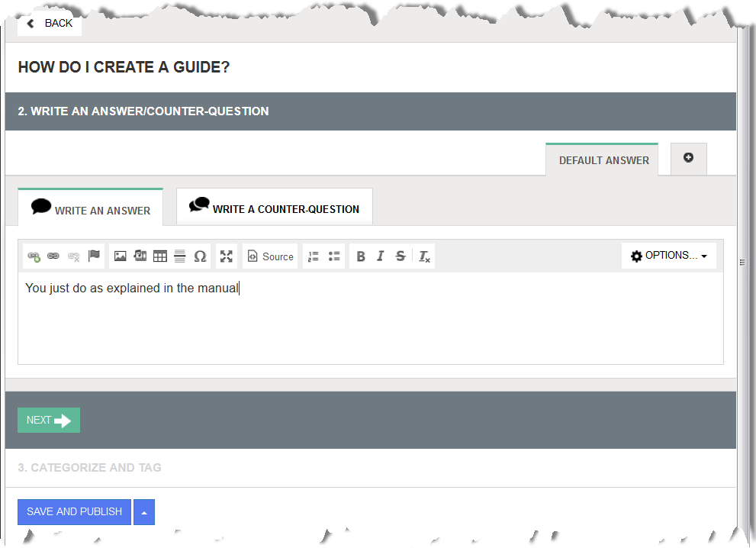Insert a table in the editor
Image resolution: width=756 pixels, height=548 pixels.
159,256
